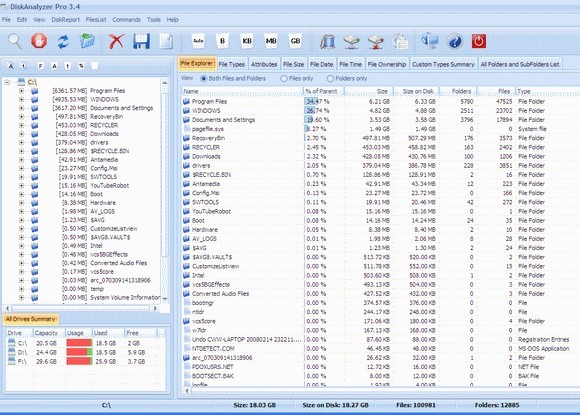Open the FilesList menu

96,20
